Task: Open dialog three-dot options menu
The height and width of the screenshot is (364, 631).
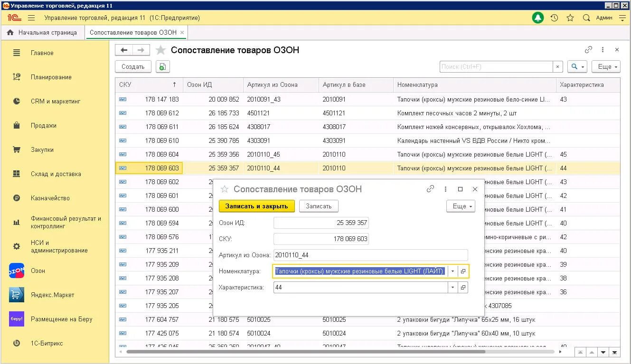Action: (445, 189)
